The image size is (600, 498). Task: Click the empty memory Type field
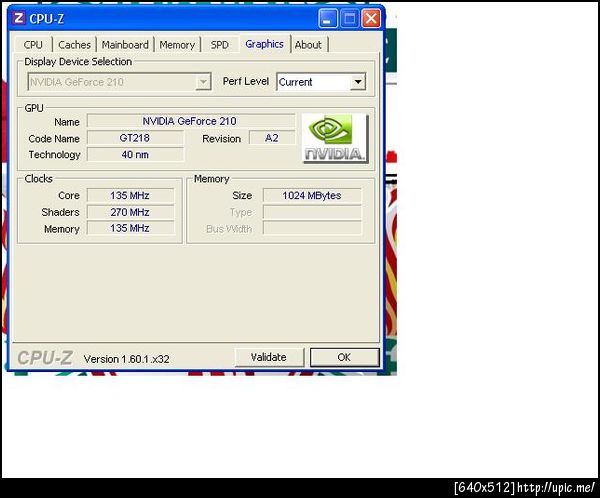click(312, 212)
